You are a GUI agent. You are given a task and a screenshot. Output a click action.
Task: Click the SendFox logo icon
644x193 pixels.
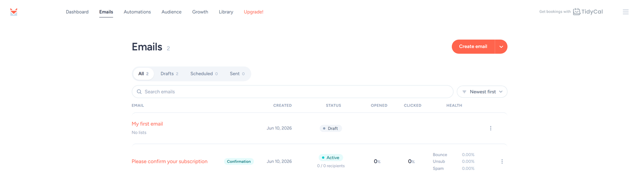(x=14, y=12)
